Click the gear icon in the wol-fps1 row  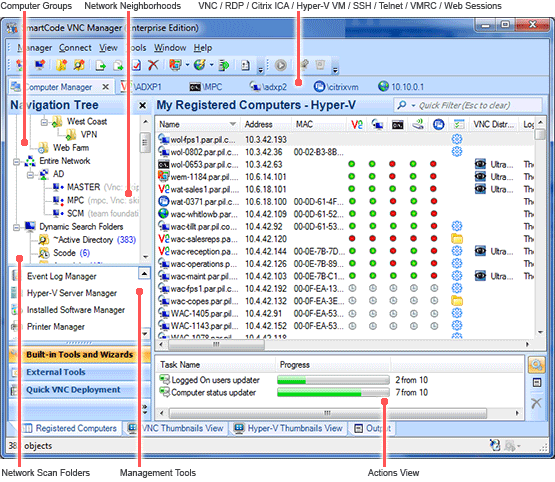[x=457, y=139]
